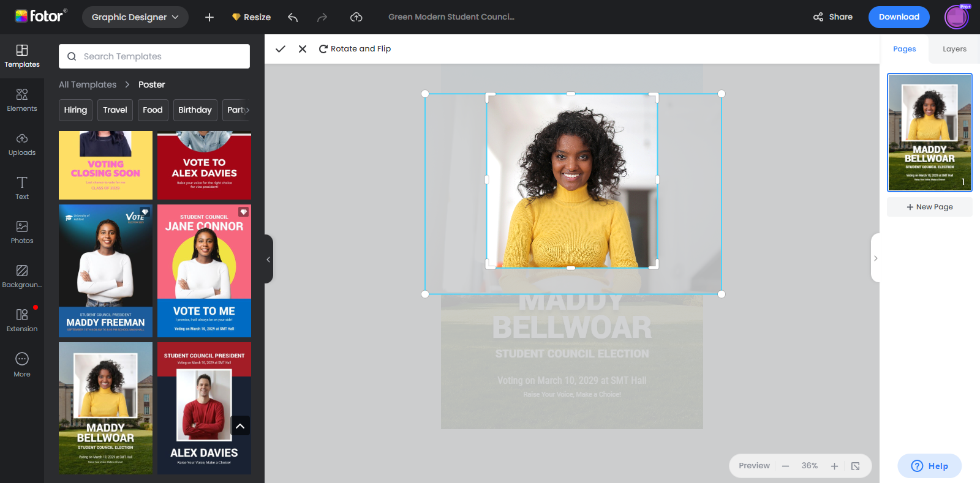The height and width of the screenshot is (483, 980).
Task: Click Rotate and Flip option
Action: (355, 49)
